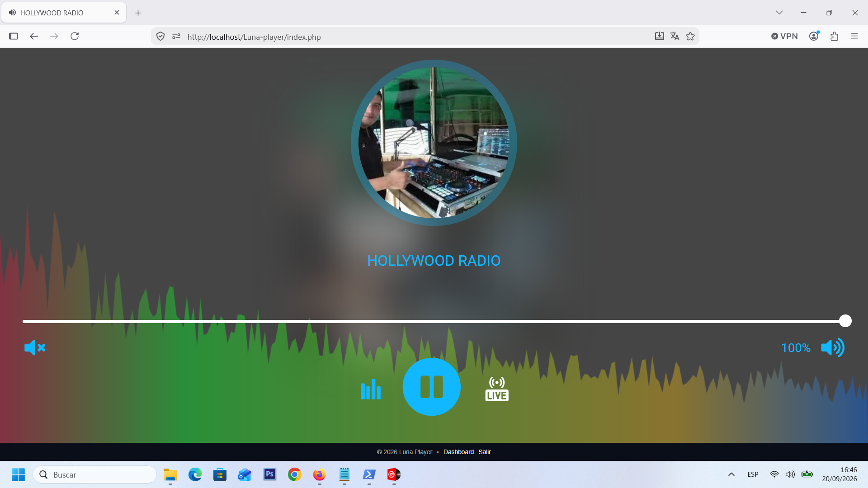Change ESP input language
Viewport: 868px width, 488px height.
coord(753,474)
